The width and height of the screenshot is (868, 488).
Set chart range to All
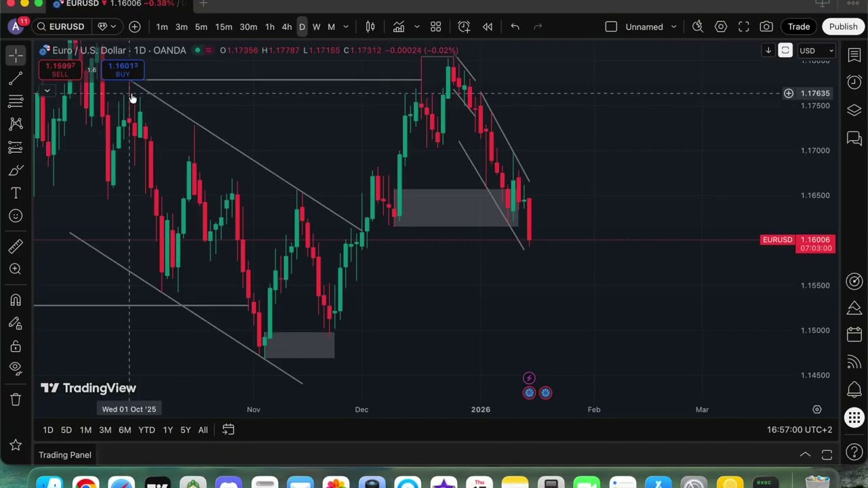coord(203,430)
